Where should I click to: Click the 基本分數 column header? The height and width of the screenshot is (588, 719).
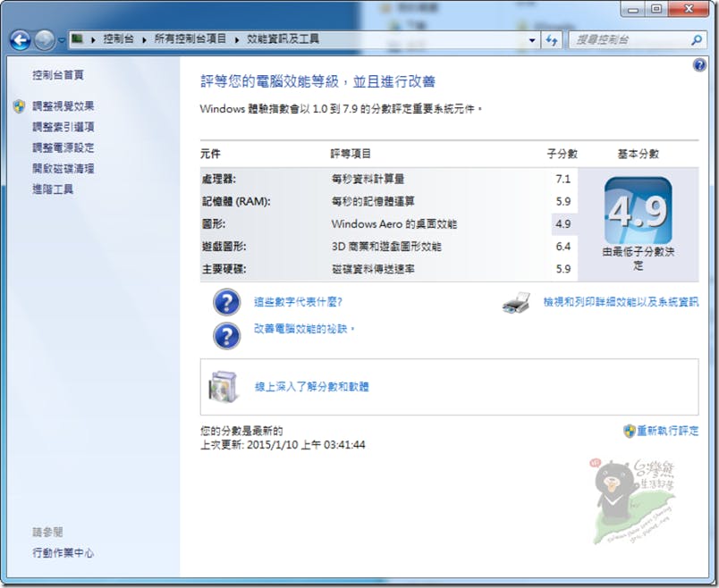pos(639,154)
